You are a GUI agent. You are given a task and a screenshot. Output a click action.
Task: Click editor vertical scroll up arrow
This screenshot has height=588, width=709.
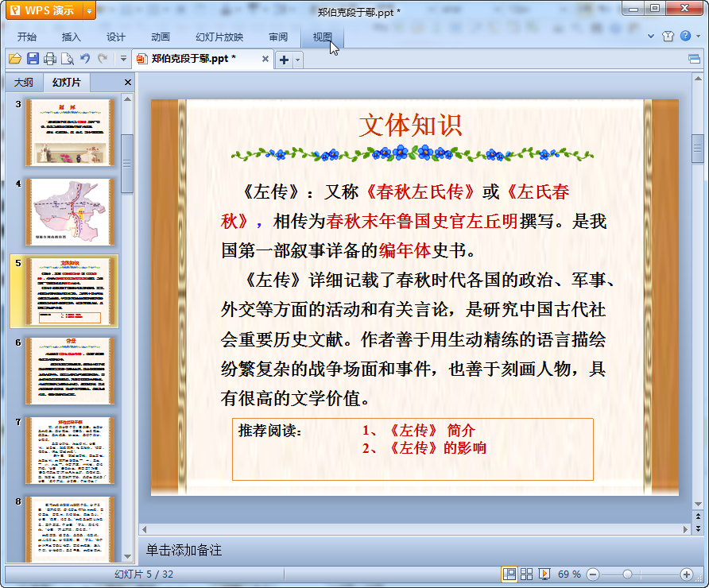point(698,79)
